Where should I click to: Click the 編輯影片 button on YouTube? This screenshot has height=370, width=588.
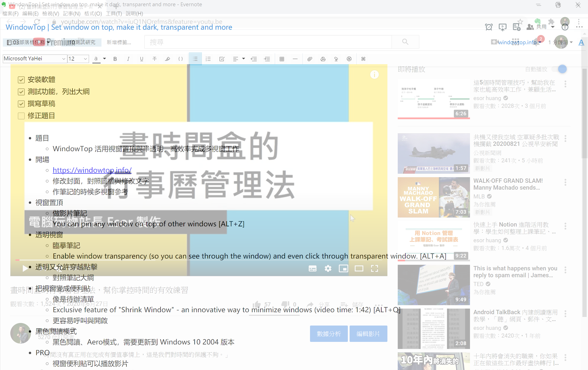[368, 334]
